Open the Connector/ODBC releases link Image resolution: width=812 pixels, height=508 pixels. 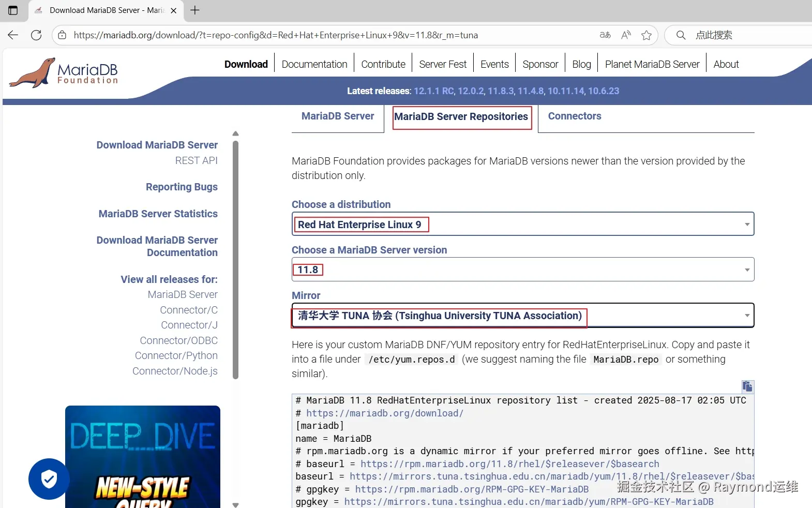[179, 340]
